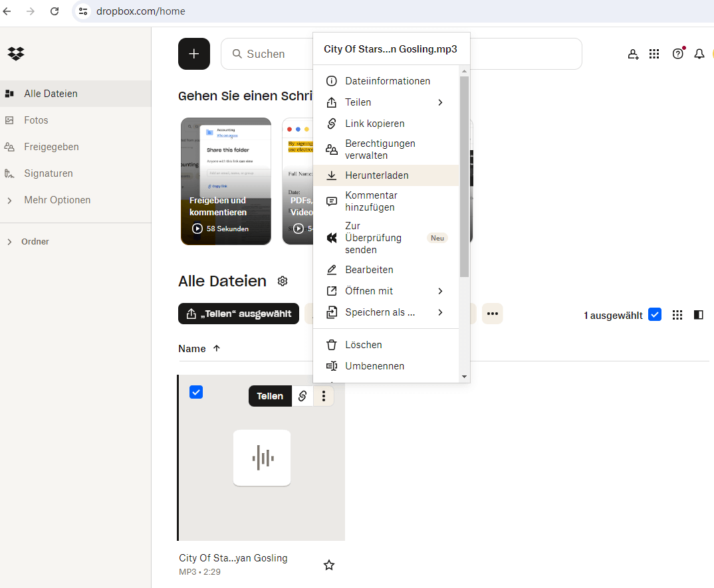Choose Herunterladen from the menu
This screenshot has height=588, width=714.
[386, 175]
